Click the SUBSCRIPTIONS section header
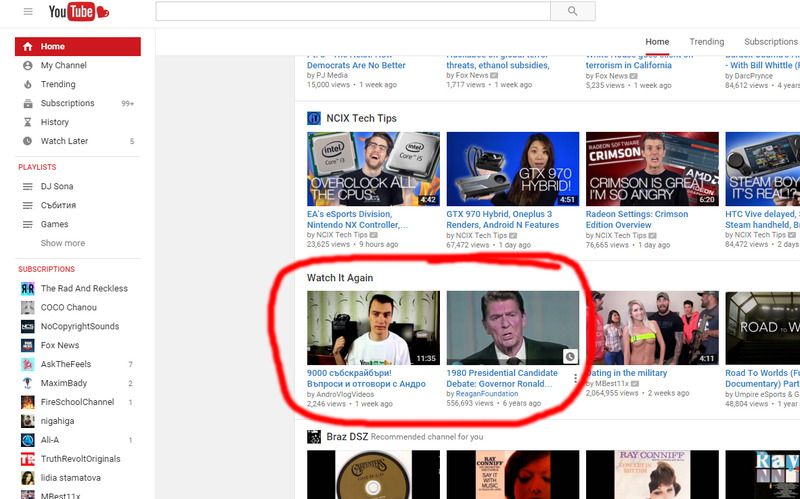 tap(46, 269)
